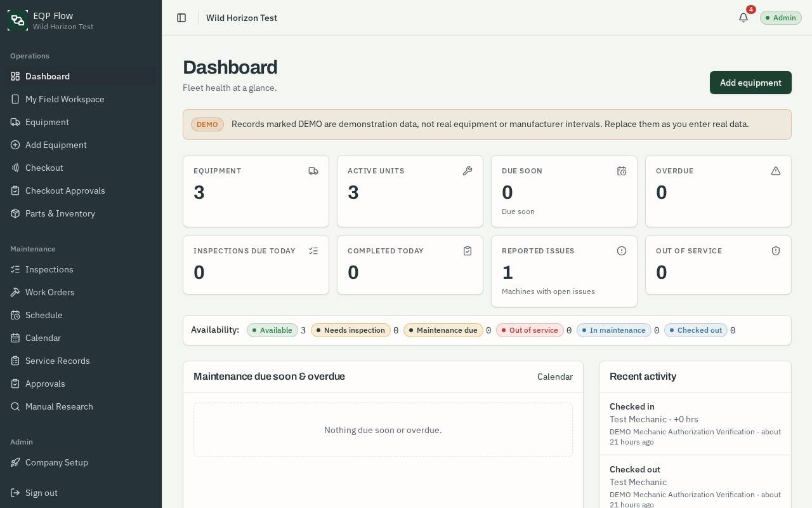This screenshot has height=508, width=812.
Task: Click the EQP Flow logo icon
Action: (18, 20)
